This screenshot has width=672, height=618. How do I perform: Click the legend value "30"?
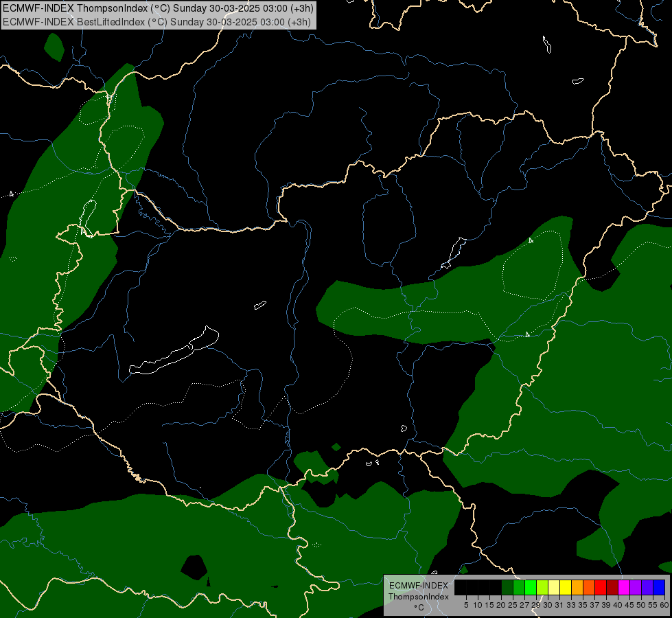click(548, 605)
